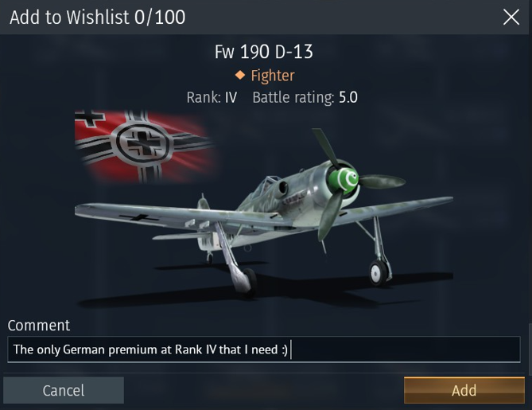Click the Rank: IV label

212,97
